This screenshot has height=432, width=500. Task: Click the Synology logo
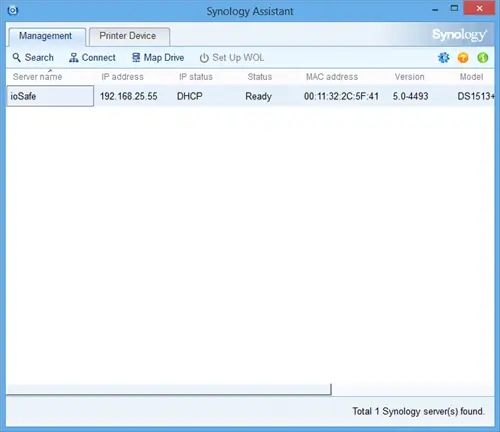click(x=459, y=35)
